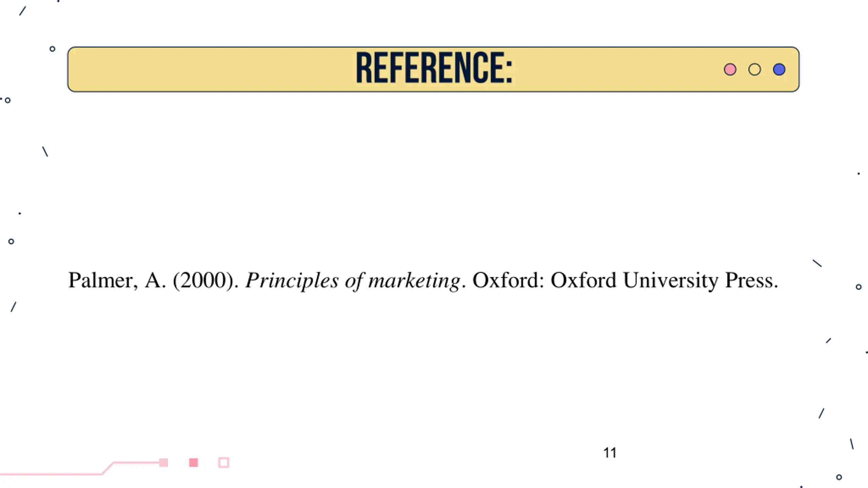Click the small circle right of the word Press
Viewport: 868px width, 488px height.
[x=859, y=287]
